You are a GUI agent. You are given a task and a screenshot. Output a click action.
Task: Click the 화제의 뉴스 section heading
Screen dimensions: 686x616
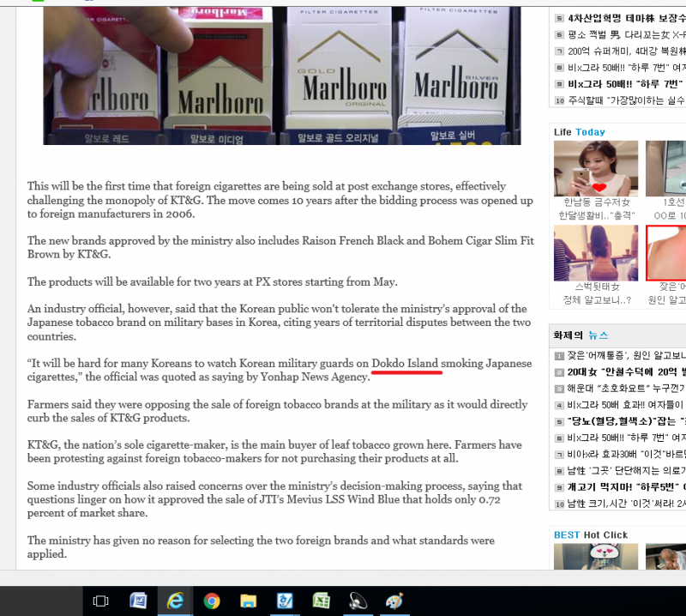click(581, 335)
